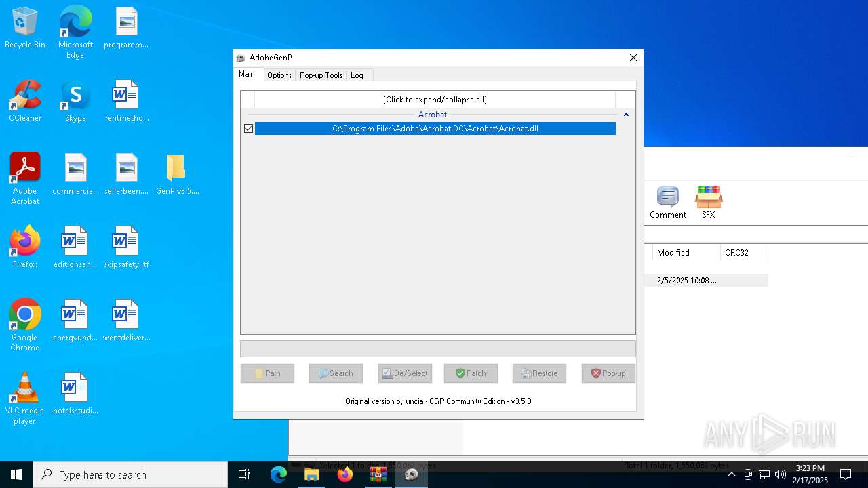Screen dimensions: 868x488
Task: Open Adobe Acrobat desktop shortcut
Action: coord(25,179)
